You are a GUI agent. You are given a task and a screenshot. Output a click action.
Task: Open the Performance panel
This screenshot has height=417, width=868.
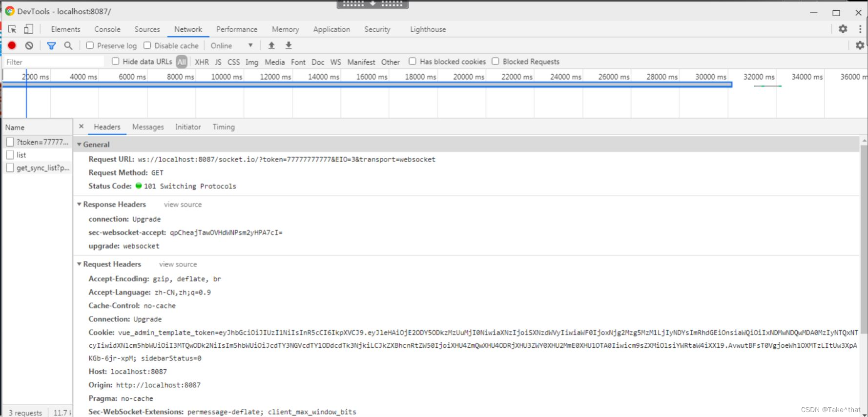[237, 29]
